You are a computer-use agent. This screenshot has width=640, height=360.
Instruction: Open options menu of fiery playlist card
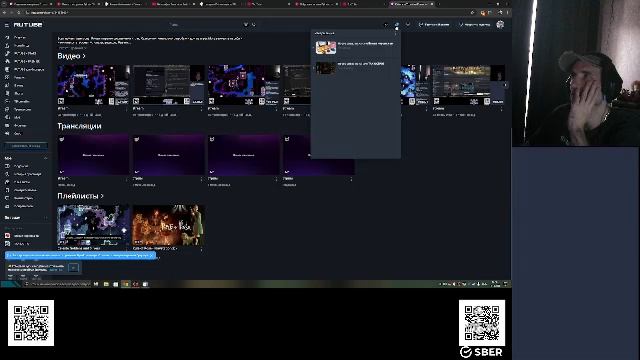pos(201,249)
